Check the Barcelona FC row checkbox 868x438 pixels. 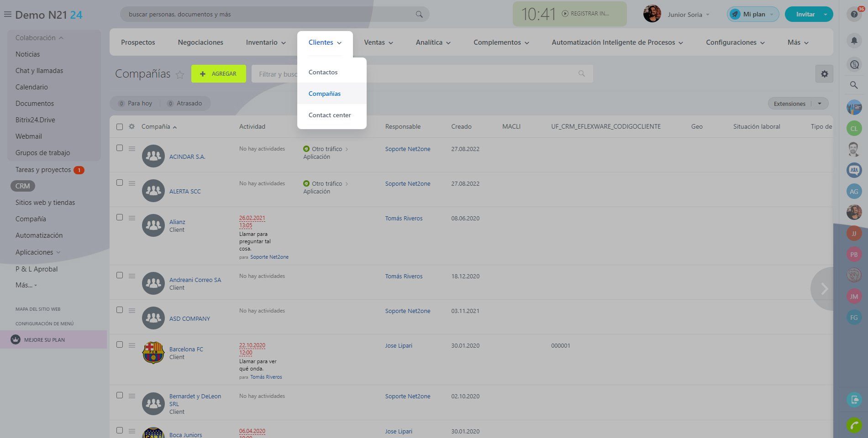(120, 344)
